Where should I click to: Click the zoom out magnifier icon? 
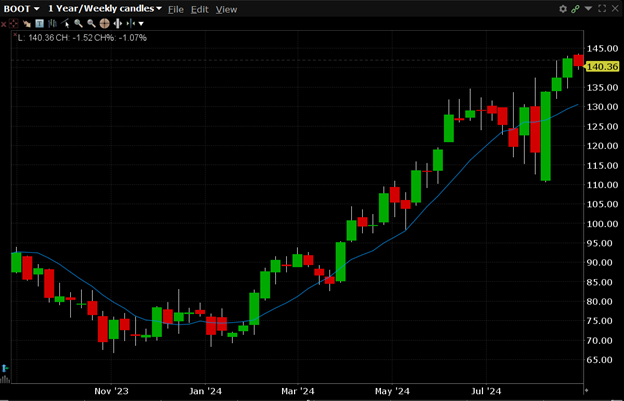coord(92,23)
